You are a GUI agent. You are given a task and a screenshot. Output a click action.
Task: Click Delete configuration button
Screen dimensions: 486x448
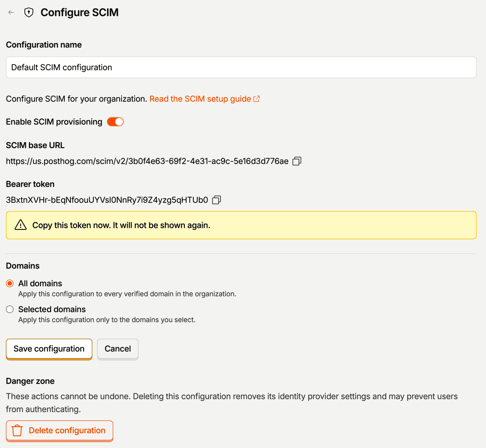pyautogui.click(x=59, y=430)
